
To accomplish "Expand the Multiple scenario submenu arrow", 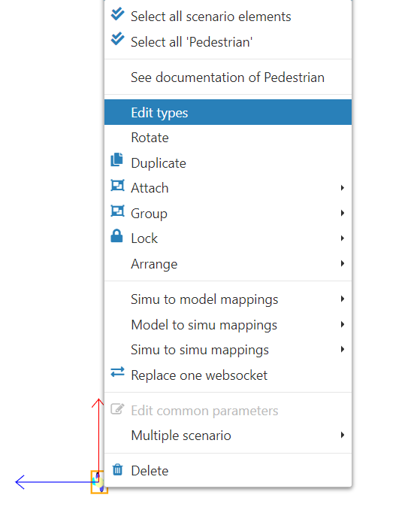I will 343,436.
